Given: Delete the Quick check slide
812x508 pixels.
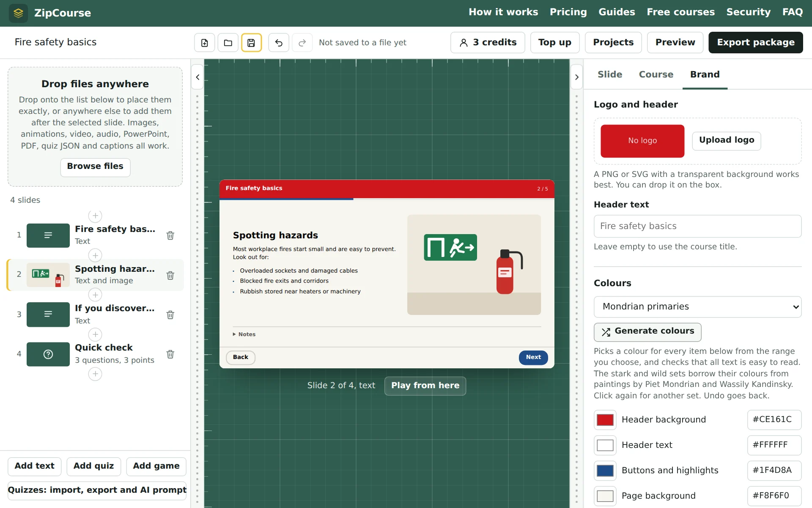Looking at the screenshot, I should click(x=170, y=354).
